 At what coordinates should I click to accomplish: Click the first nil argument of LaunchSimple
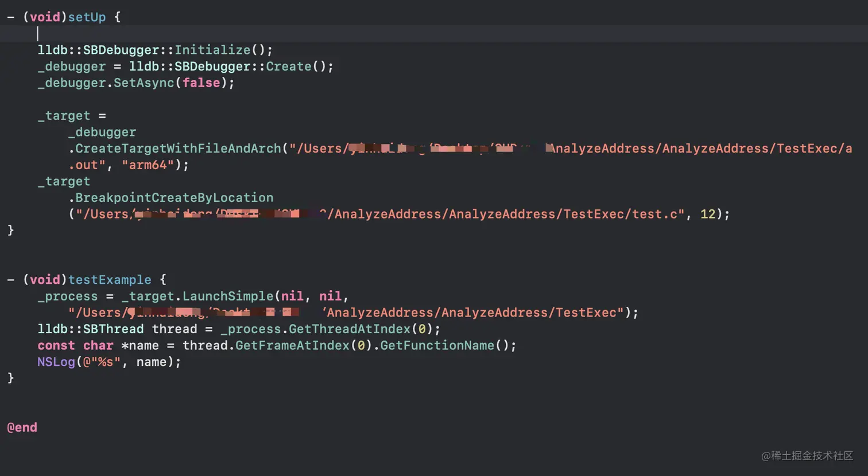(x=292, y=296)
